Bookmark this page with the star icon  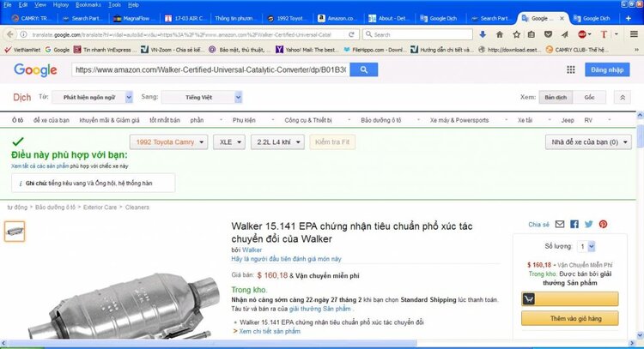pos(516,34)
